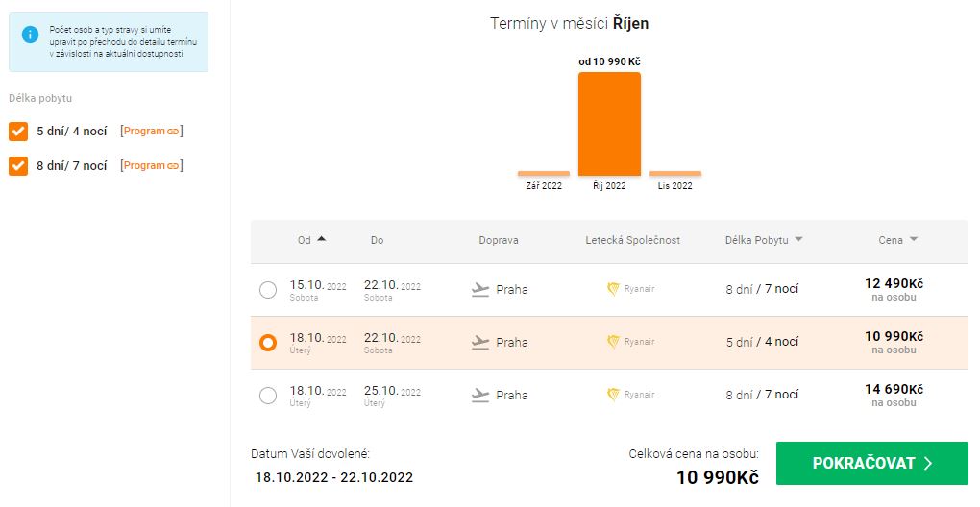The height and width of the screenshot is (507, 980).
Task: Sort by Od column arrow
Action: click(x=321, y=239)
